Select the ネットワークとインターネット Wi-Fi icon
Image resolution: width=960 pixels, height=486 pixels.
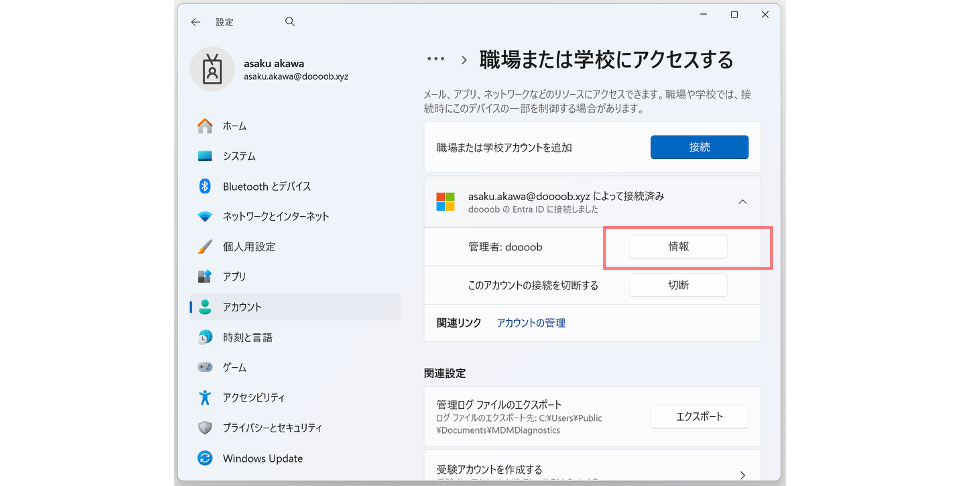[205, 216]
